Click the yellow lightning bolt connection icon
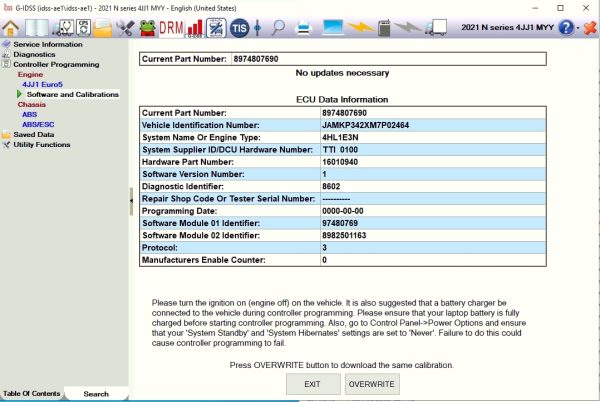This screenshot has height=402, width=600. [360, 27]
